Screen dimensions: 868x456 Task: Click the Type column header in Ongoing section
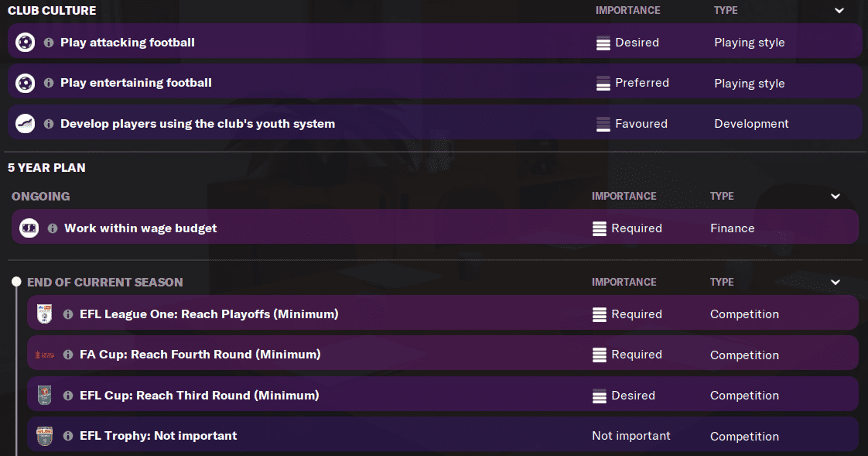721,197
